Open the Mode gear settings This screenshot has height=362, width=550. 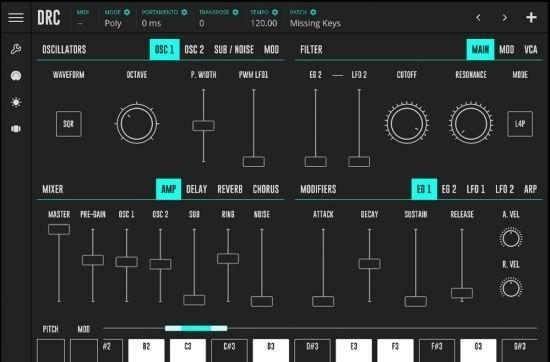[127, 12]
